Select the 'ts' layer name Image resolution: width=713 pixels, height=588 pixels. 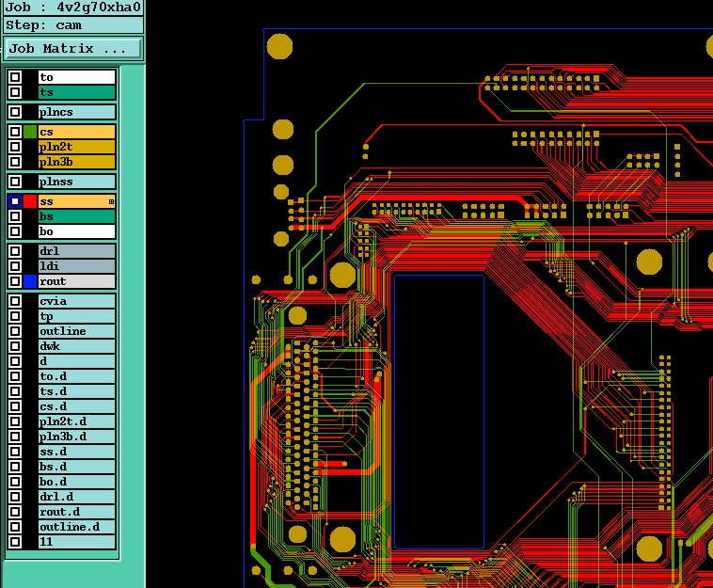[x=76, y=92]
